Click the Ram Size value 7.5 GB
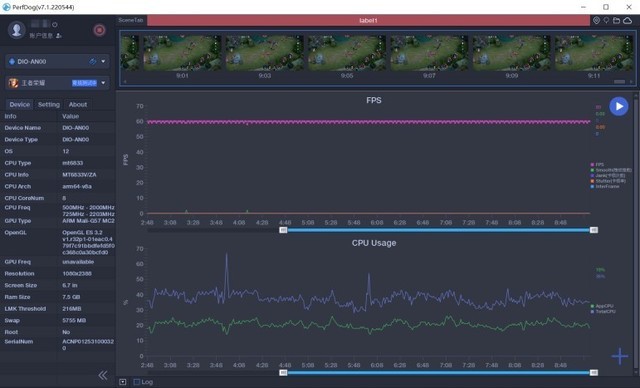640x388 pixels. [71, 297]
